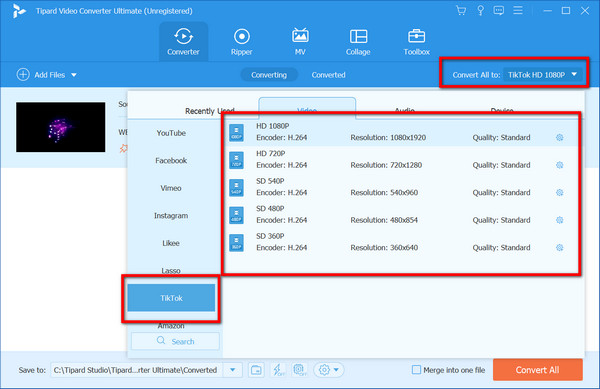
Task: Click the Convert All button
Action: click(x=538, y=370)
